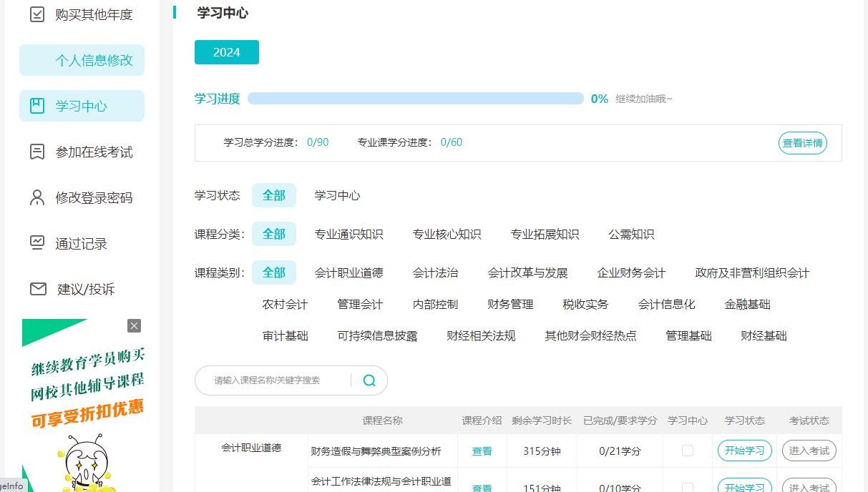Click the magnifier icon to search courses

tap(369, 380)
